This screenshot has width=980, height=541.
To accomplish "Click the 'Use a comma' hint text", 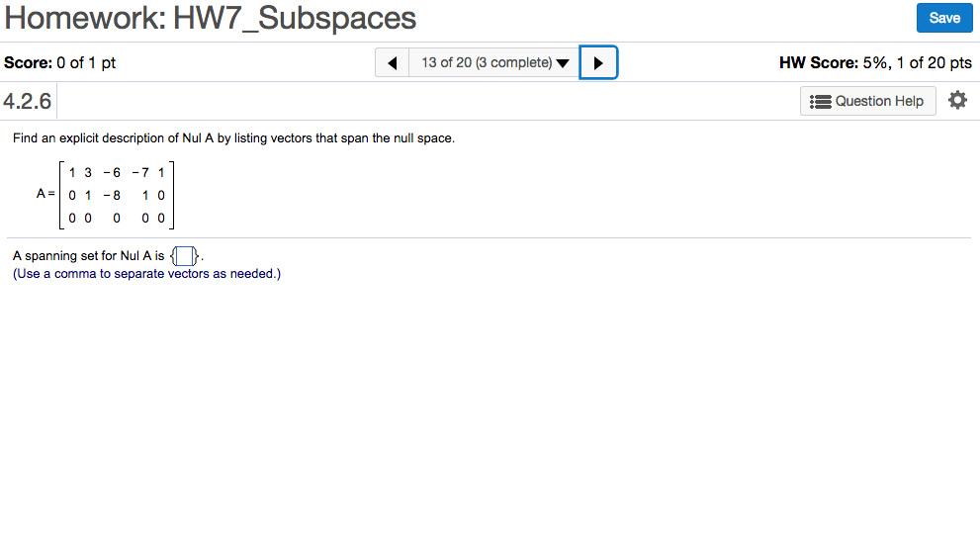I will tap(146, 274).
